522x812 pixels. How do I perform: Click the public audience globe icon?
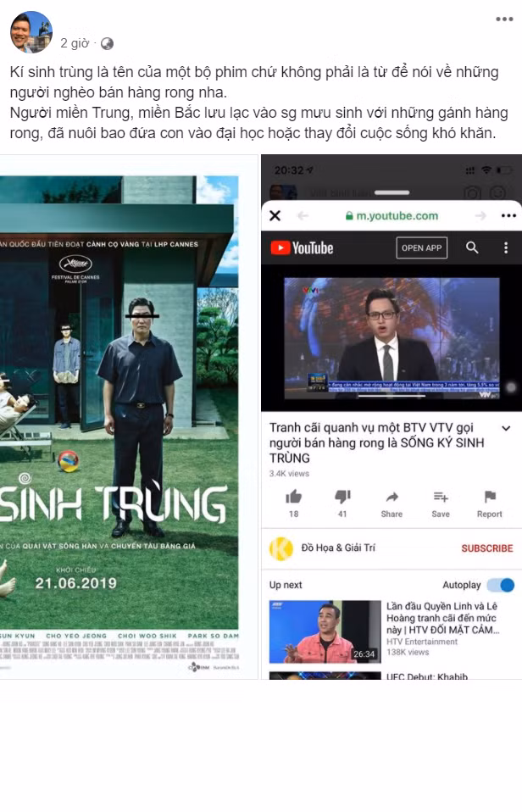click(x=107, y=43)
